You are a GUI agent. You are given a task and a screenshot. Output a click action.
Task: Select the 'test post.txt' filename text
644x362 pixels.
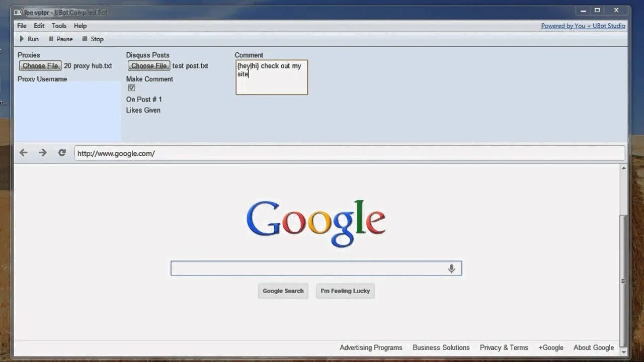coord(190,66)
